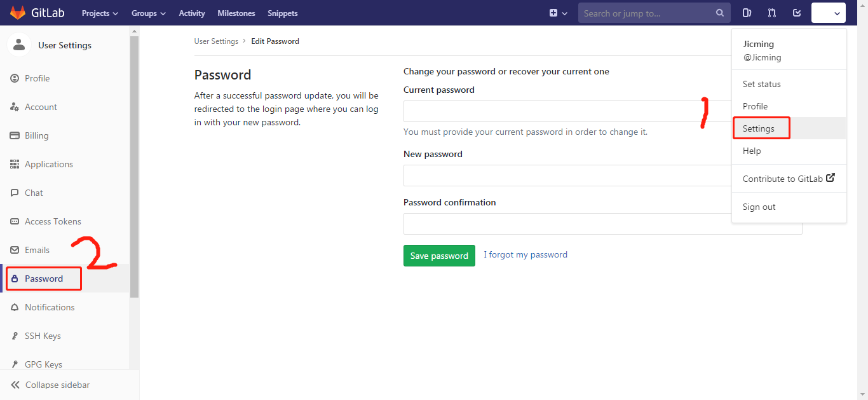
Task: Click the Save password button
Action: (439, 255)
